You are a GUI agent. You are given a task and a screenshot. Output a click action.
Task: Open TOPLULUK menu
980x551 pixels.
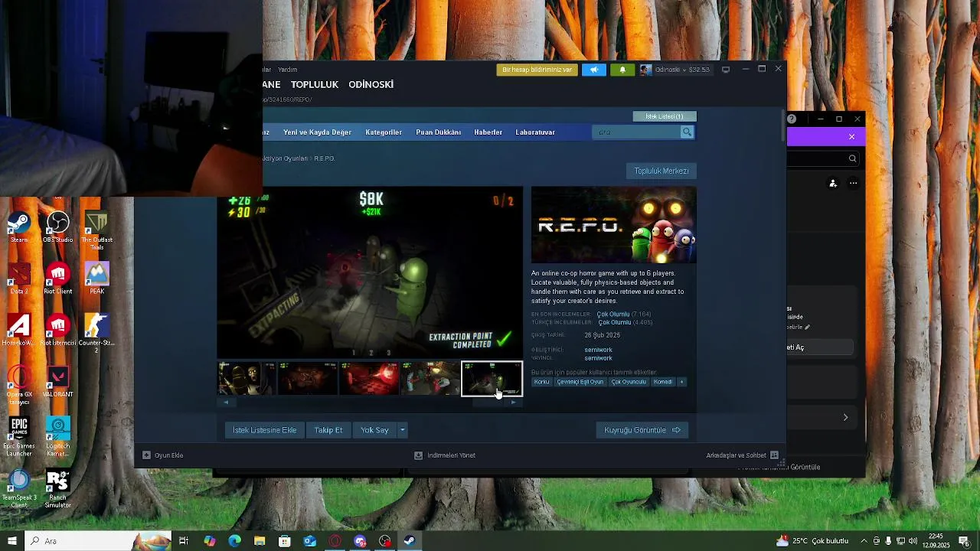315,85
